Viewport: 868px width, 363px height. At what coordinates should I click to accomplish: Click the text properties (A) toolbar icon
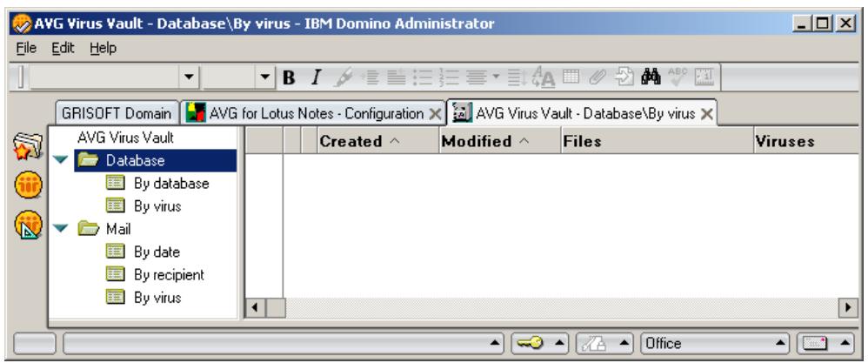(543, 78)
